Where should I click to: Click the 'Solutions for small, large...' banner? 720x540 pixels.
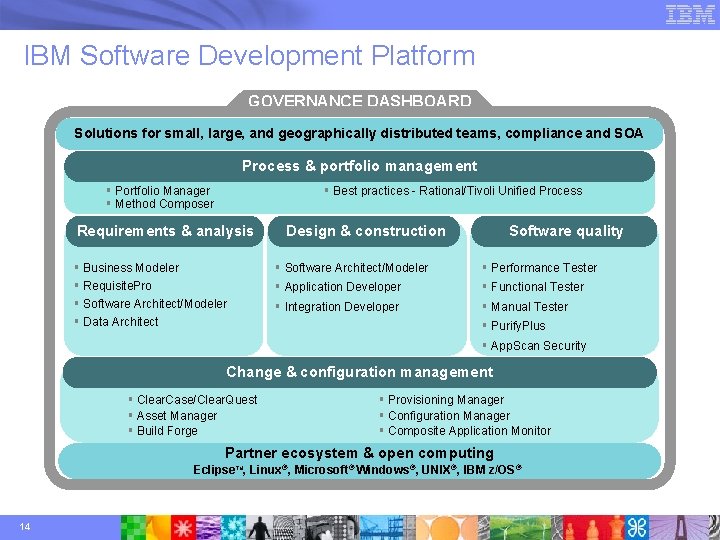tap(359, 133)
